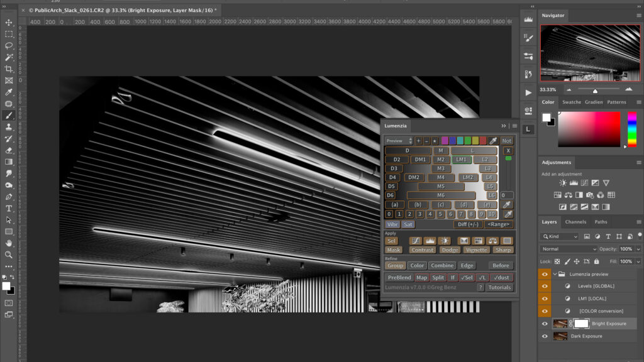This screenshot has height=362, width=644.
Task: Open the Normal blend mode dropdown
Action: 568,249
